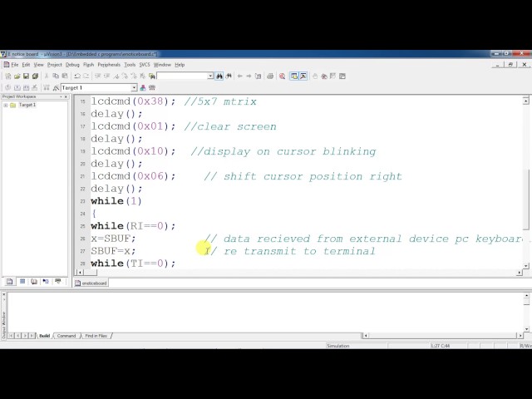
Task: Open the Files view tab icon in Project Workspace
Action: (9, 281)
